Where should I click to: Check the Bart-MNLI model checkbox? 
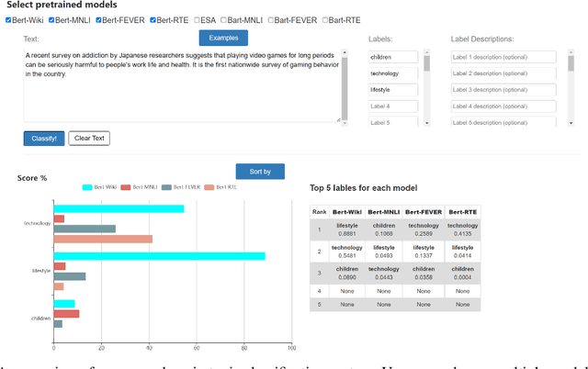224,19
